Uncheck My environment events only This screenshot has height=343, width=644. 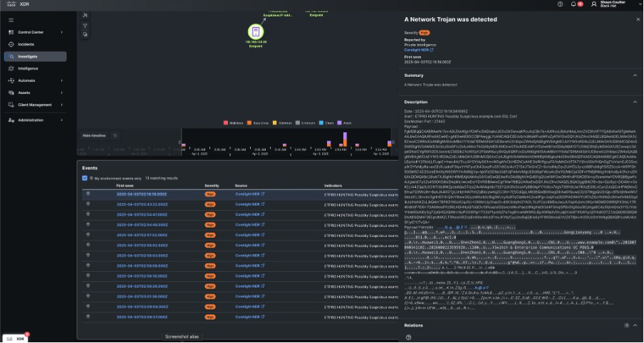[85, 178]
